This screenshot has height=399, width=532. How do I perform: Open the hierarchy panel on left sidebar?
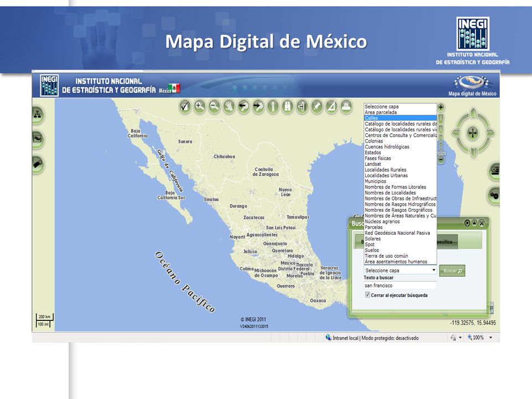point(38,115)
